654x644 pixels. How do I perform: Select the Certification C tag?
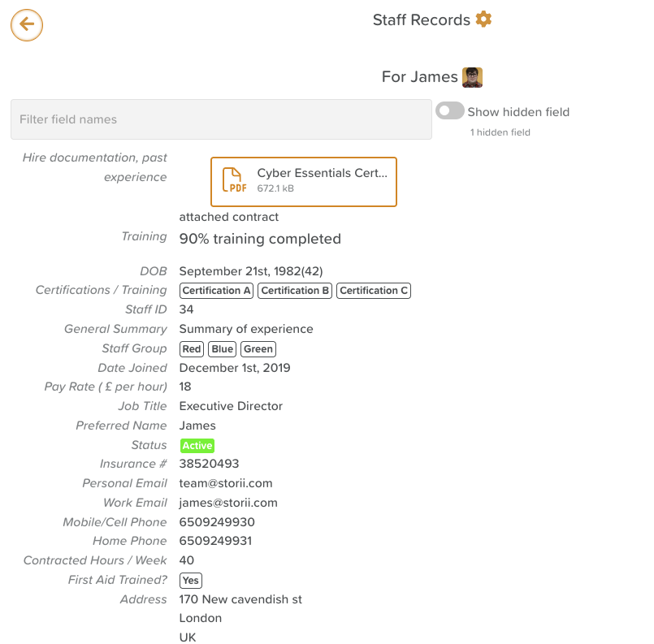click(x=374, y=291)
